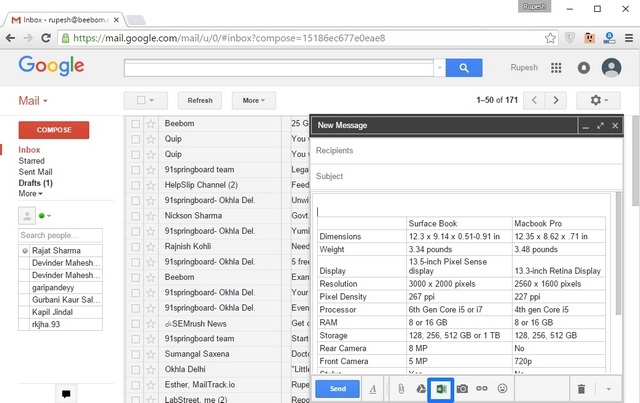Expand More labels in the left sidebar

pyautogui.click(x=30, y=194)
